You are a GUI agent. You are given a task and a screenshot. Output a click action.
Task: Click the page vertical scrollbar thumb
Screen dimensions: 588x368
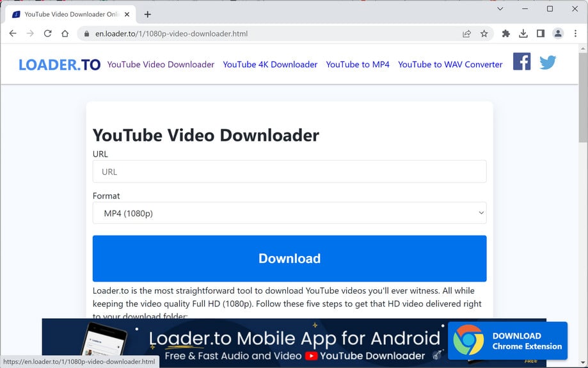pos(583,97)
